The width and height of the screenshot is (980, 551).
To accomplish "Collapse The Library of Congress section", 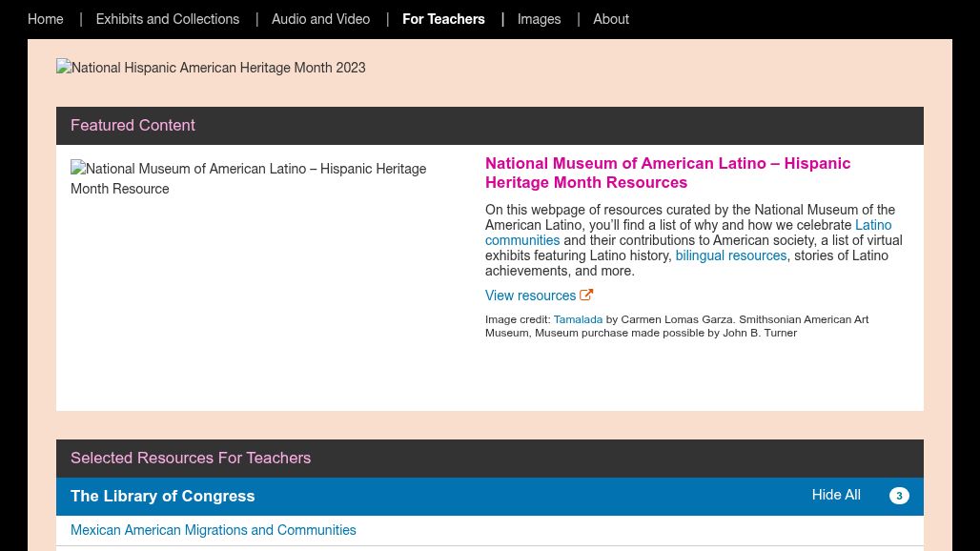I will coord(163,496).
